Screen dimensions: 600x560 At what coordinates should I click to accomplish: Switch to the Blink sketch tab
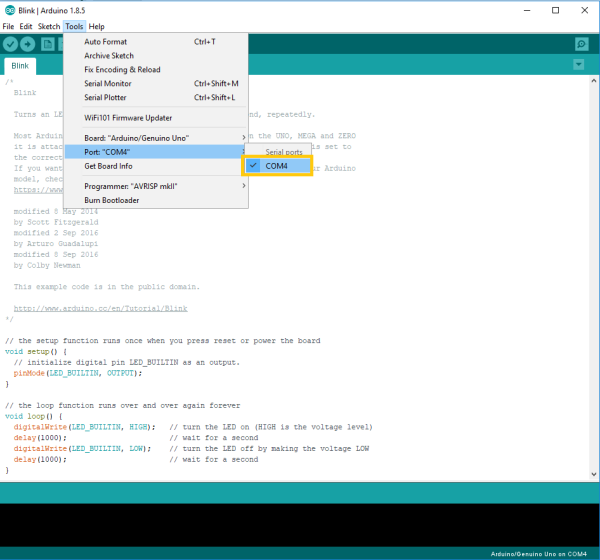(20, 65)
